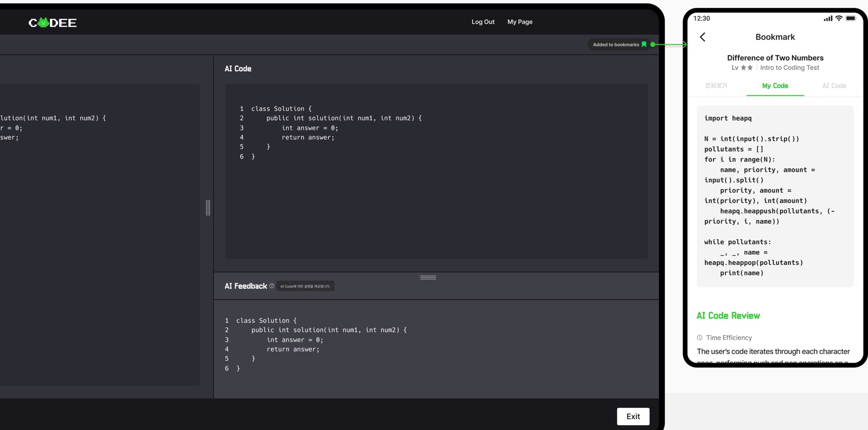Select the AI Code tab on phone
Screen dimensions: 868x430
(834, 86)
